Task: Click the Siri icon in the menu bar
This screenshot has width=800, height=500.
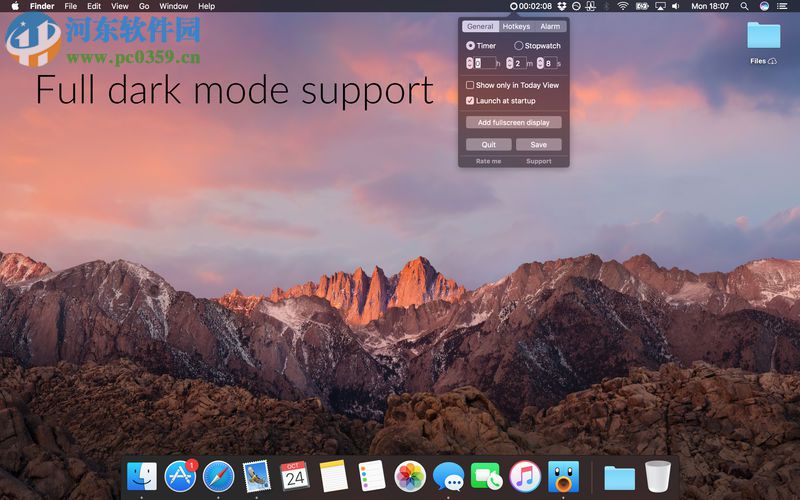Action: click(764, 6)
